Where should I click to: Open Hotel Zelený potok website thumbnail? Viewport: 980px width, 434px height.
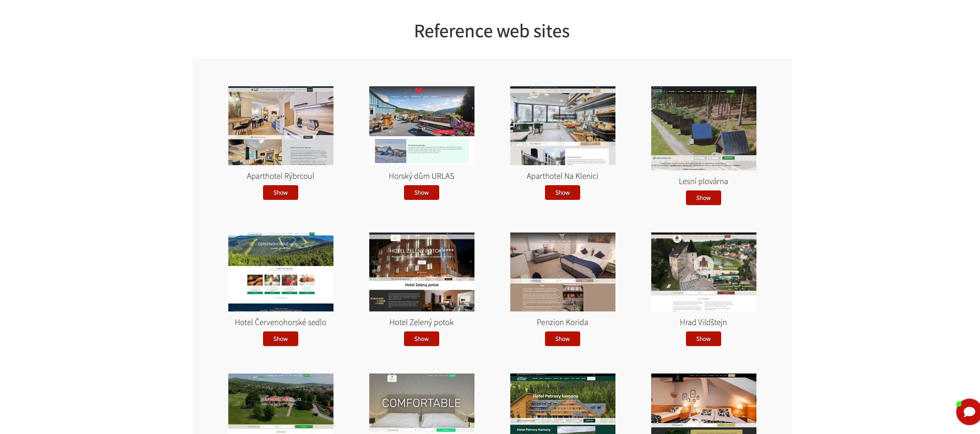point(422,272)
